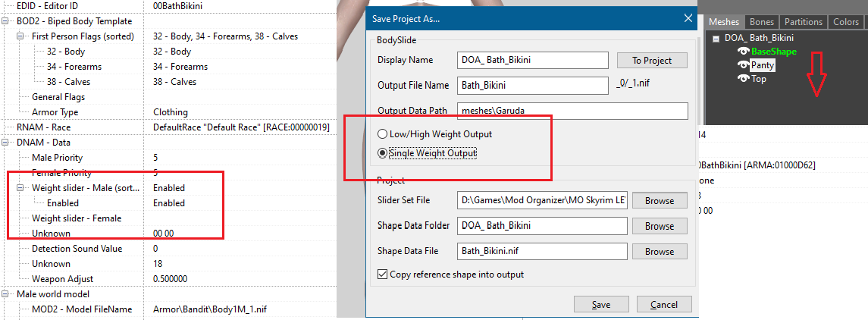Image resolution: width=868 pixels, height=320 pixels.
Task: Select the RNAM - Race row
Action: point(168,127)
